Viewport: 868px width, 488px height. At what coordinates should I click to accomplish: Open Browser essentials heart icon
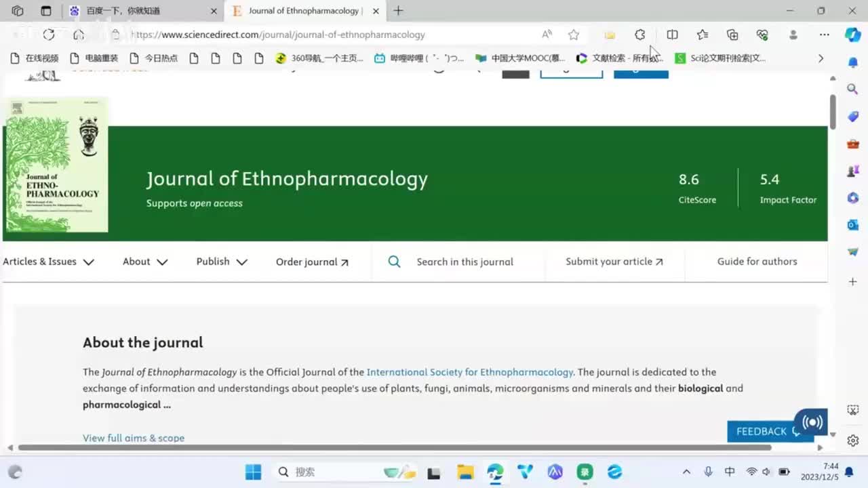pos(762,35)
